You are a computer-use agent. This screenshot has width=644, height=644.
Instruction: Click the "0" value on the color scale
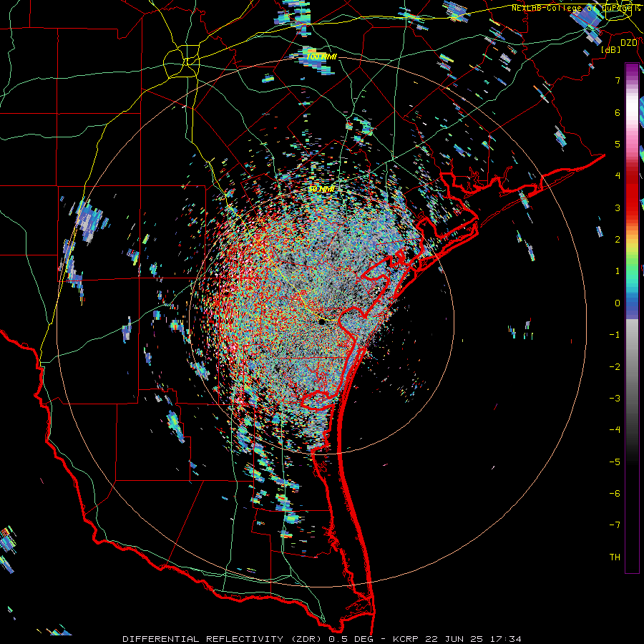click(618, 303)
